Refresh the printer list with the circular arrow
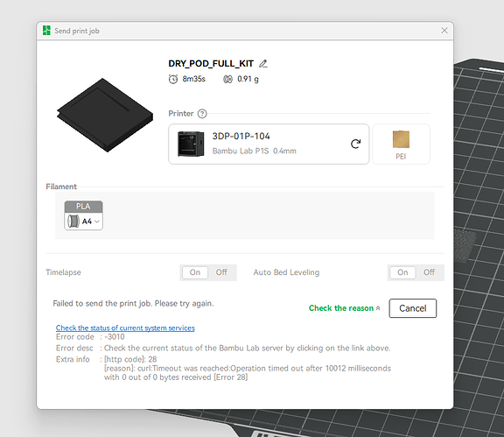 (355, 144)
